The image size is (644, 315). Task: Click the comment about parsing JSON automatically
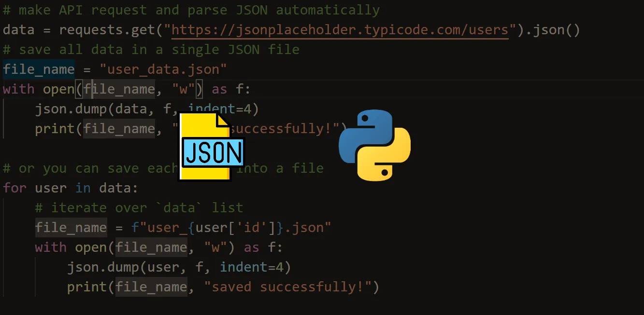pos(191,10)
